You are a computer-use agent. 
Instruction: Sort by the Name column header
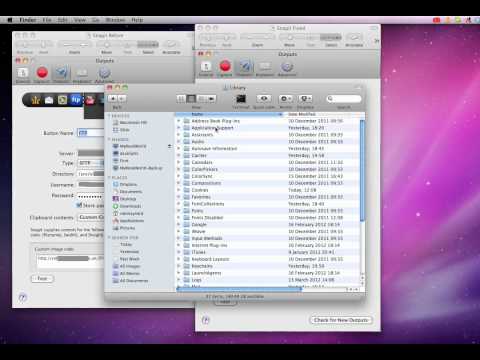230,114
